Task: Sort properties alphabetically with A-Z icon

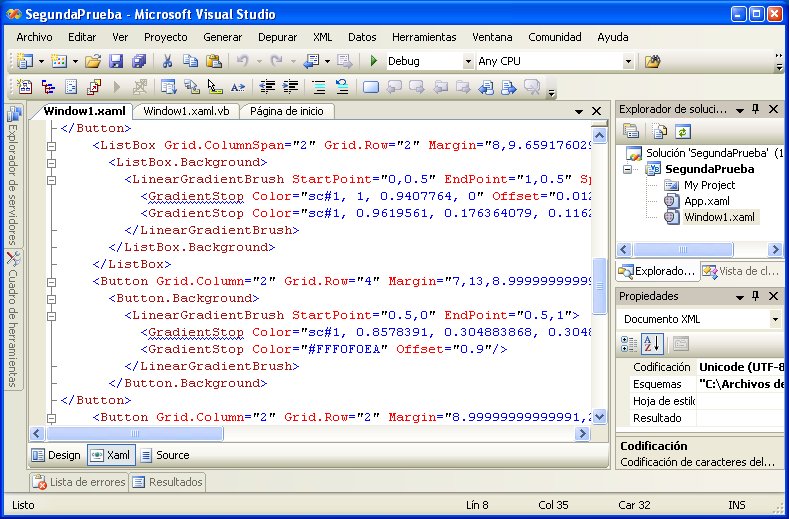Action: [653, 344]
